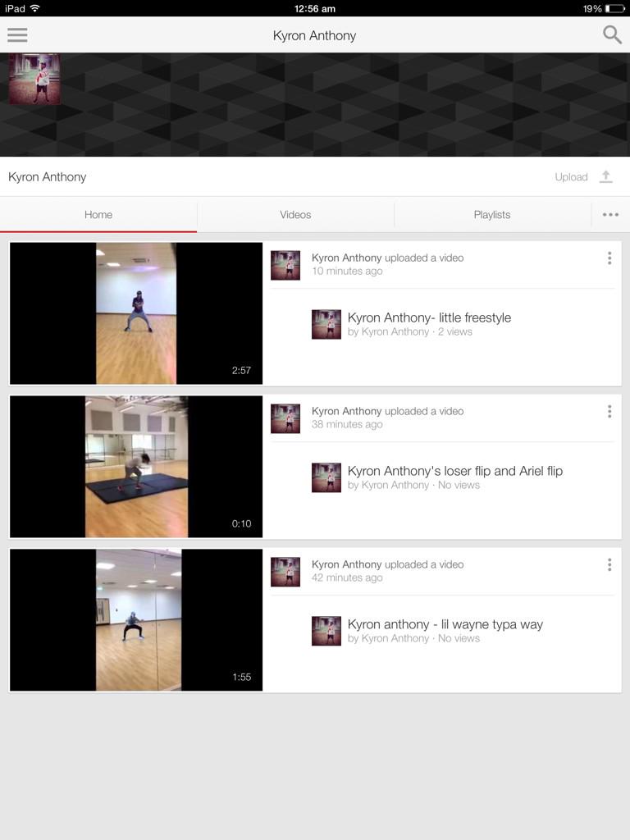Image resolution: width=630 pixels, height=840 pixels.
Task: Open the tab bar's three-dot overflow
Action: coord(610,214)
